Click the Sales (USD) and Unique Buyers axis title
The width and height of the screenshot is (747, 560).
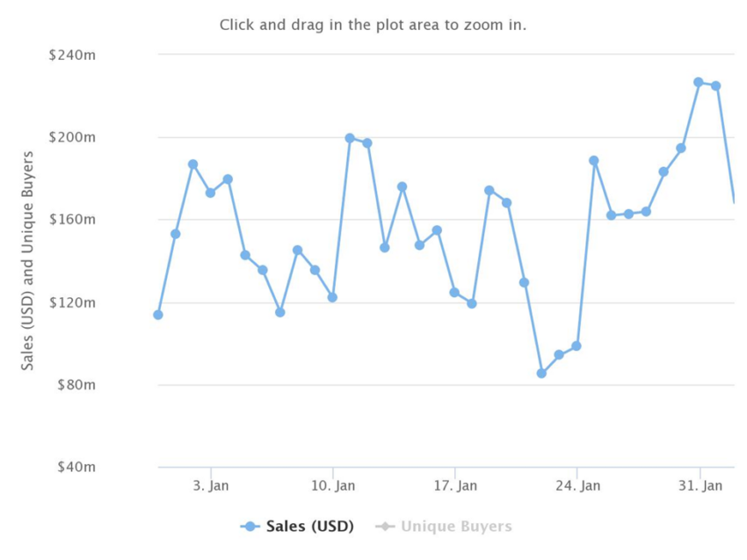tap(27, 261)
